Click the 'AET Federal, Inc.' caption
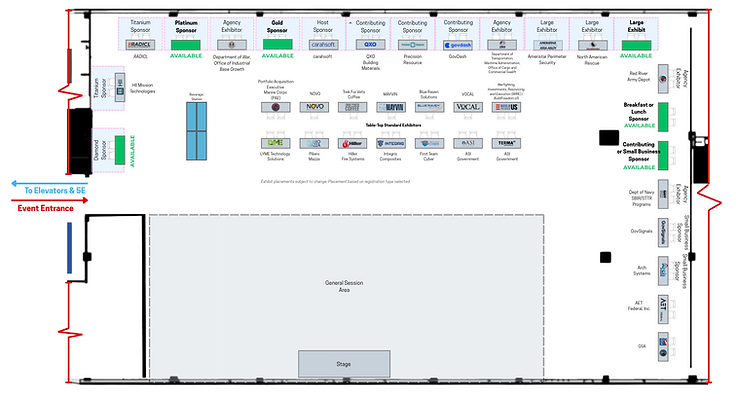The width and height of the screenshot is (738, 394). (639, 306)
